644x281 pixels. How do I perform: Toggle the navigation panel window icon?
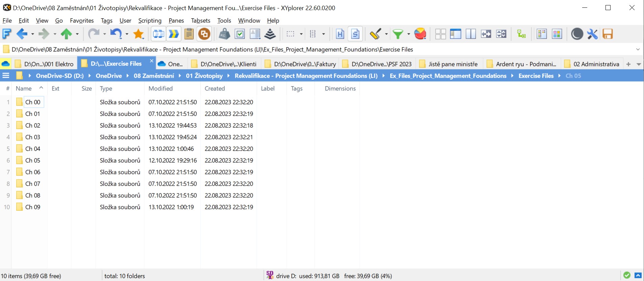click(x=455, y=34)
